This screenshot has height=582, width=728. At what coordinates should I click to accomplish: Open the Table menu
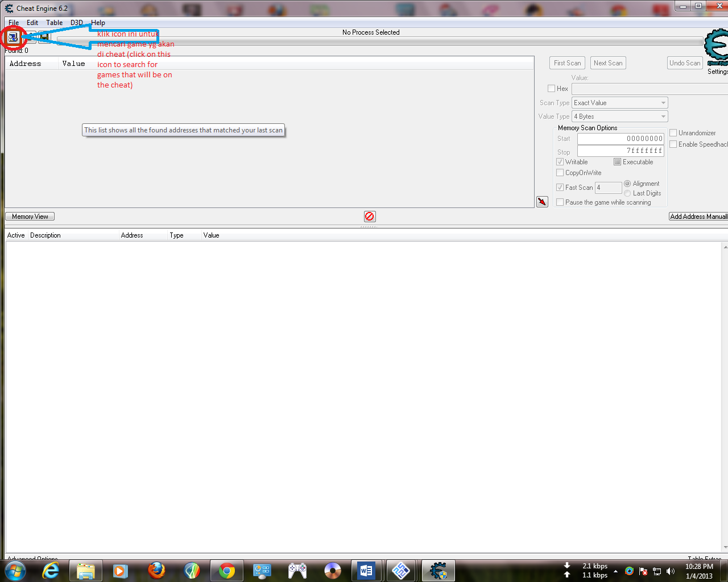click(54, 22)
